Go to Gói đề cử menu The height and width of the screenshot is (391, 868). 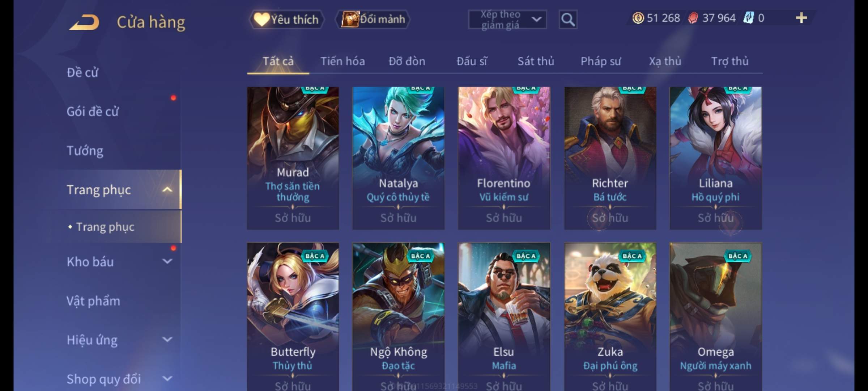[93, 112]
